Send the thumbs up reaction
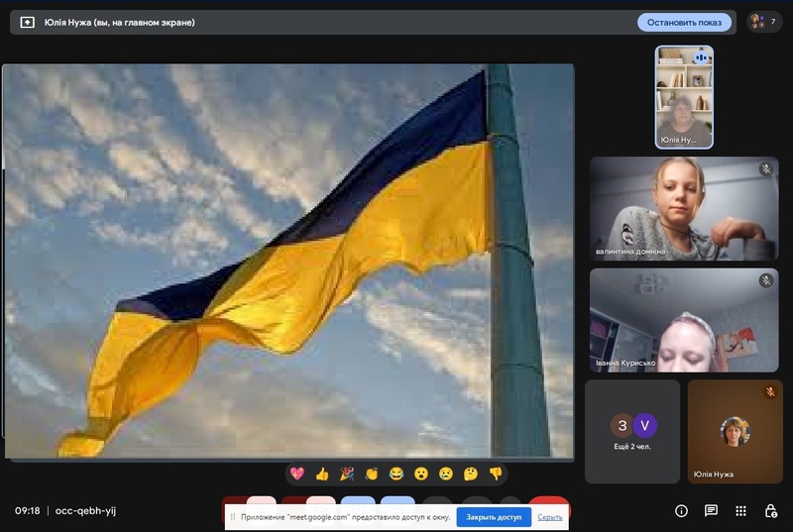The height and width of the screenshot is (532, 793). point(322,474)
